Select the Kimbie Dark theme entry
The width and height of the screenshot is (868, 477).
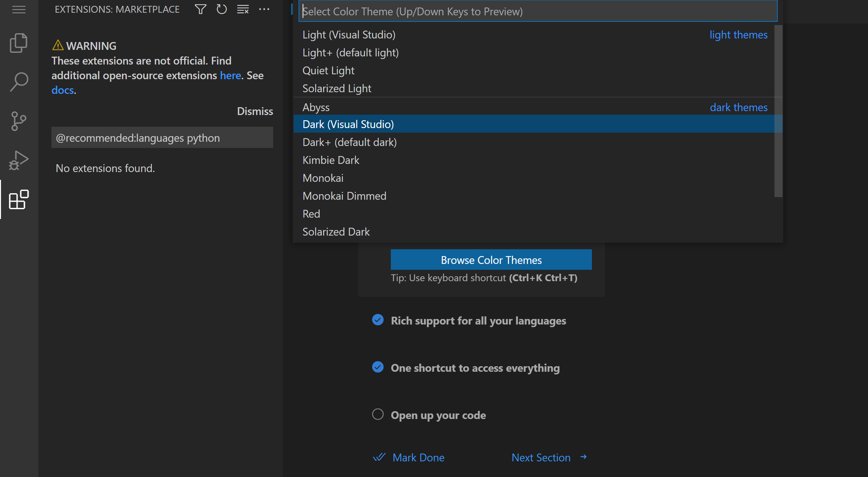click(331, 160)
